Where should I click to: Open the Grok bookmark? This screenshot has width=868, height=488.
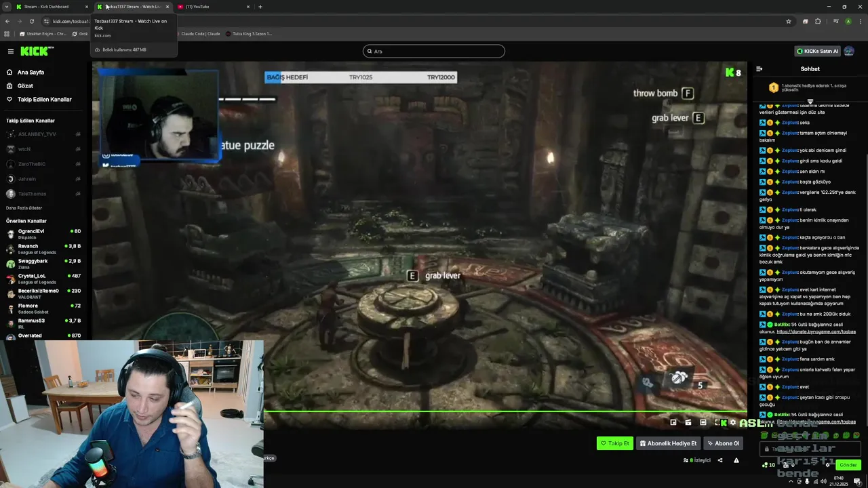[80, 34]
